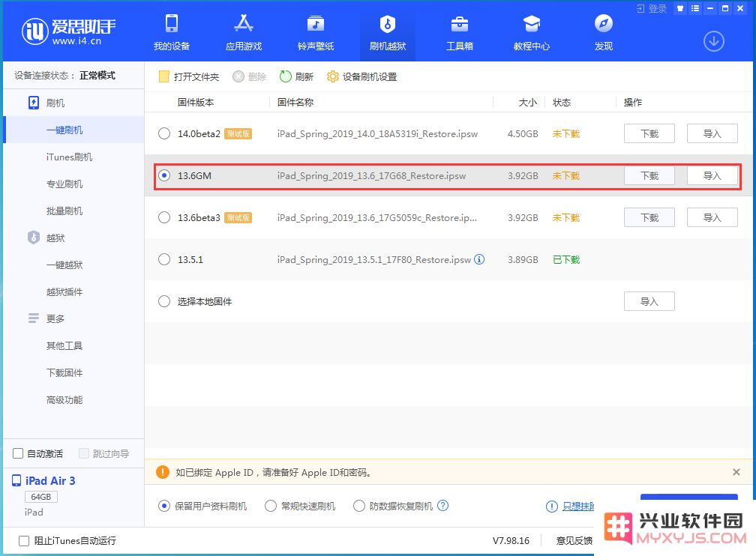Image resolution: width=756 pixels, height=556 pixels.
Task: Select iTunes刷机 in sidebar
Action: 70,157
